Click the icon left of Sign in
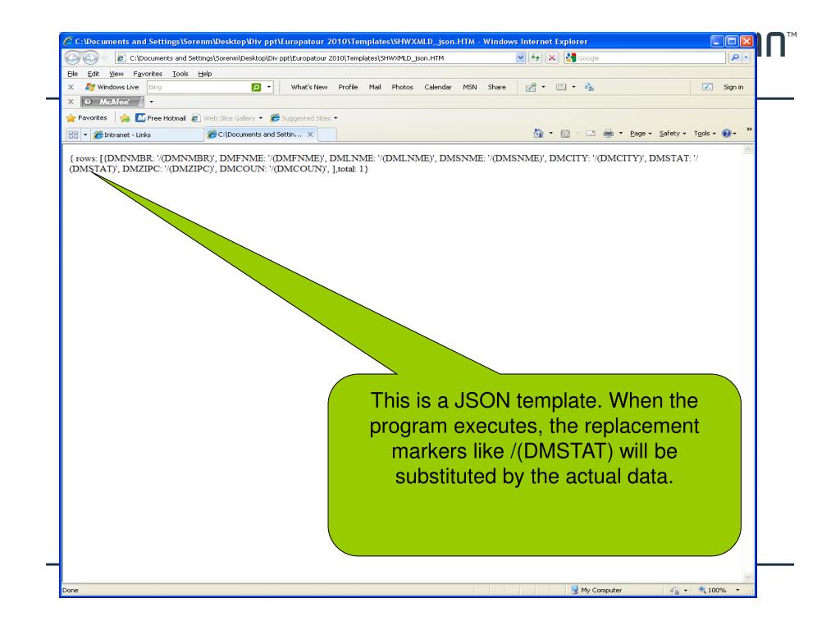 [708, 87]
